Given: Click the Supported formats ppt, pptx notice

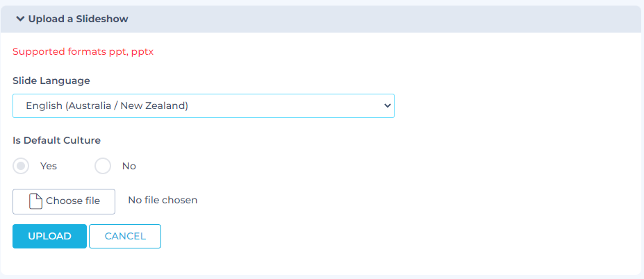Looking at the screenshot, I should [x=83, y=52].
